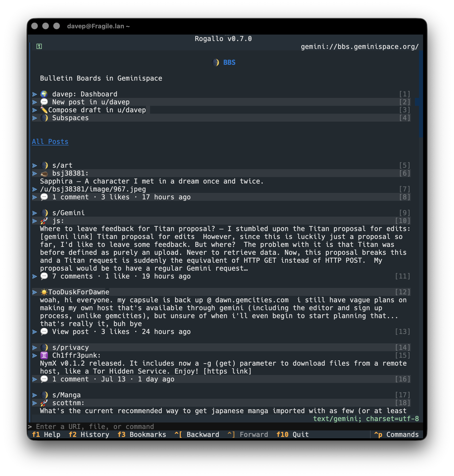Click the speech bubble icon for New post

pos(44,102)
